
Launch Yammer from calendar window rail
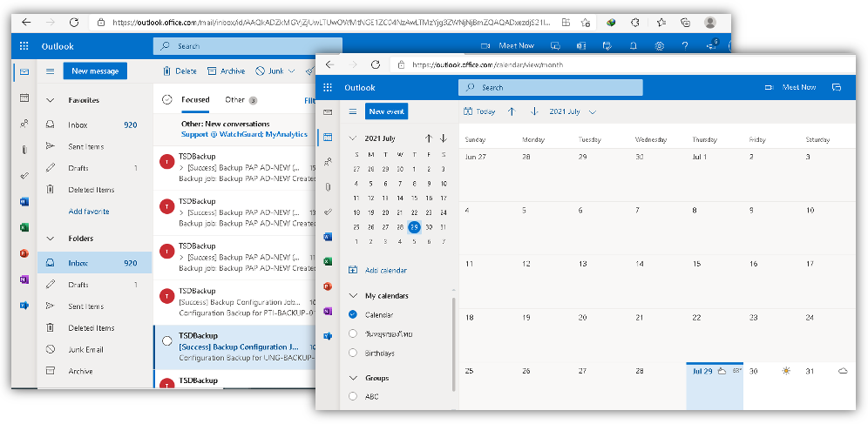pos(328,336)
